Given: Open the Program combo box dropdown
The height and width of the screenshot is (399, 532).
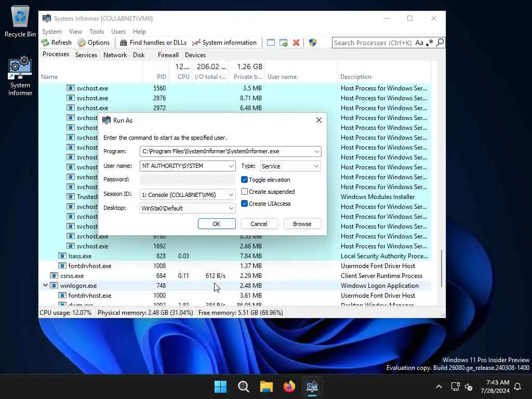Looking at the screenshot, I should [x=316, y=151].
